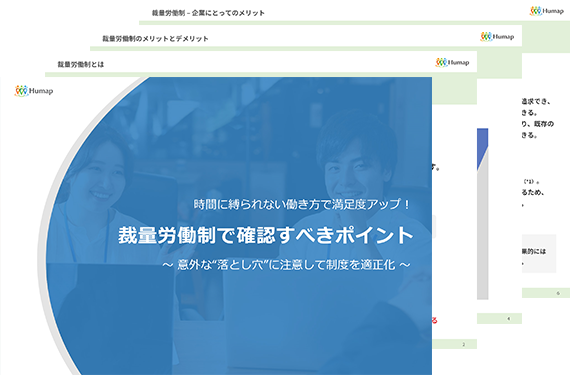Click the green header bar under 裁量労働制とは
The image size is (570, 375).
point(261,74)
